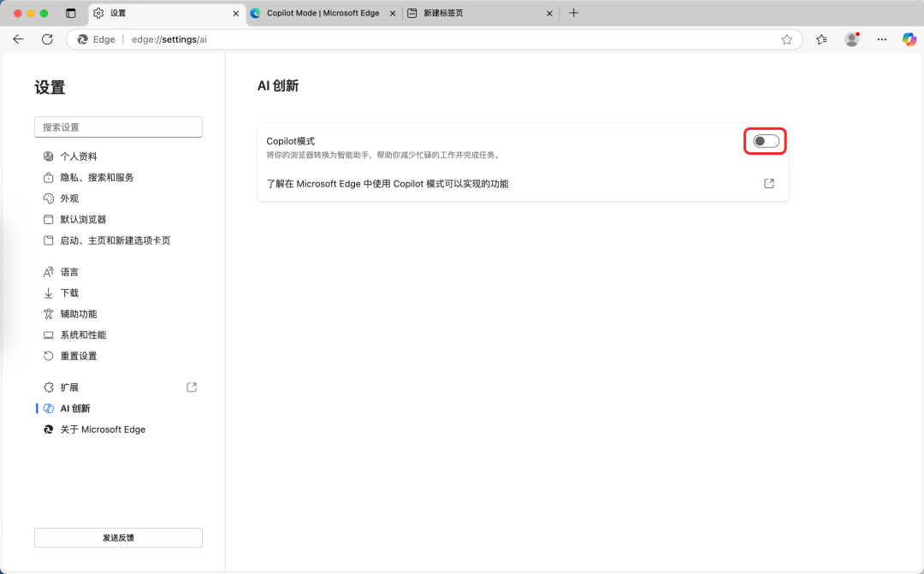Switch to the 新建标签页 tab
The image size is (924, 574).
481,13
